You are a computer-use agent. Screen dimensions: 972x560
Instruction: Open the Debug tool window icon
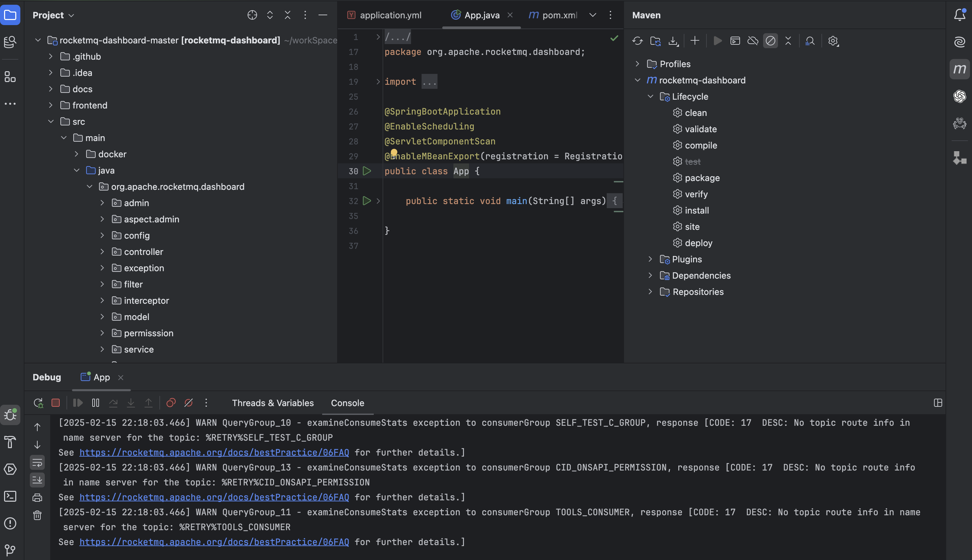coord(11,415)
